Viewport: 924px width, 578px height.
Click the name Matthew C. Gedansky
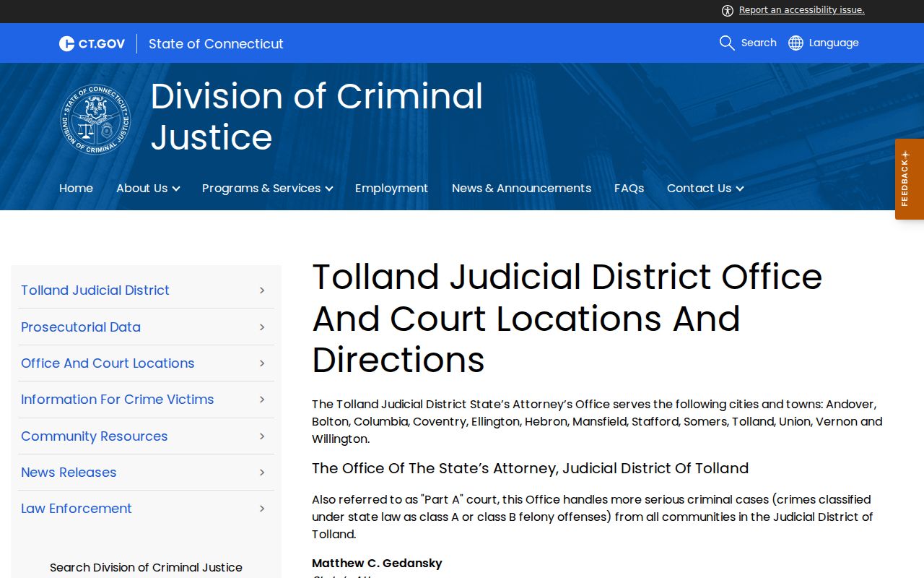[377, 563]
